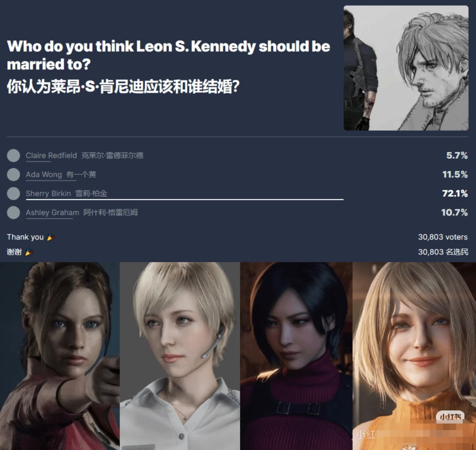Click the 72.1% result percentage
476x450 pixels.
tap(455, 194)
